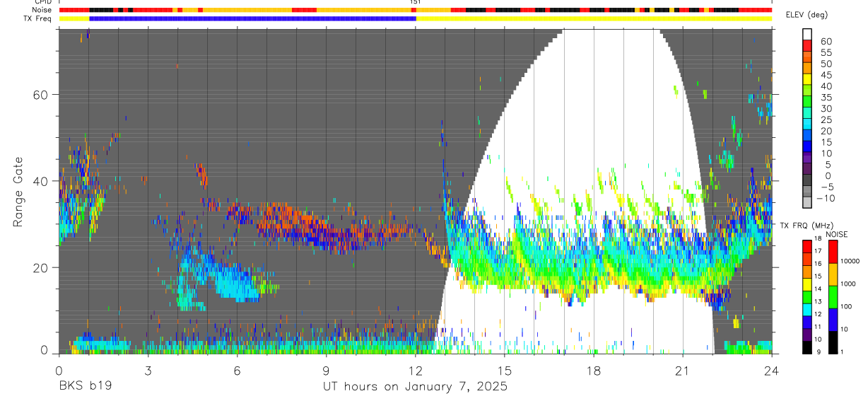
Task: Select the 'UT hours on January 7, 2025' caption
Action: [415, 388]
